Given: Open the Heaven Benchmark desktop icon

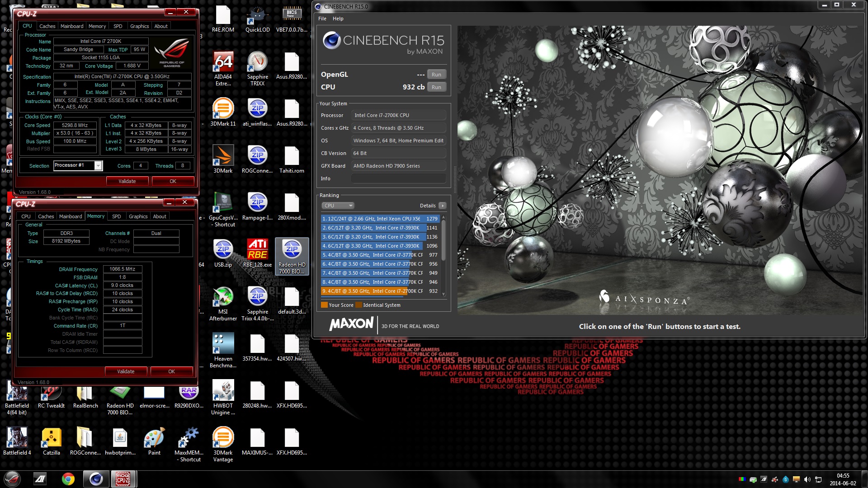Looking at the screenshot, I should pyautogui.click(x=223, y=351).
